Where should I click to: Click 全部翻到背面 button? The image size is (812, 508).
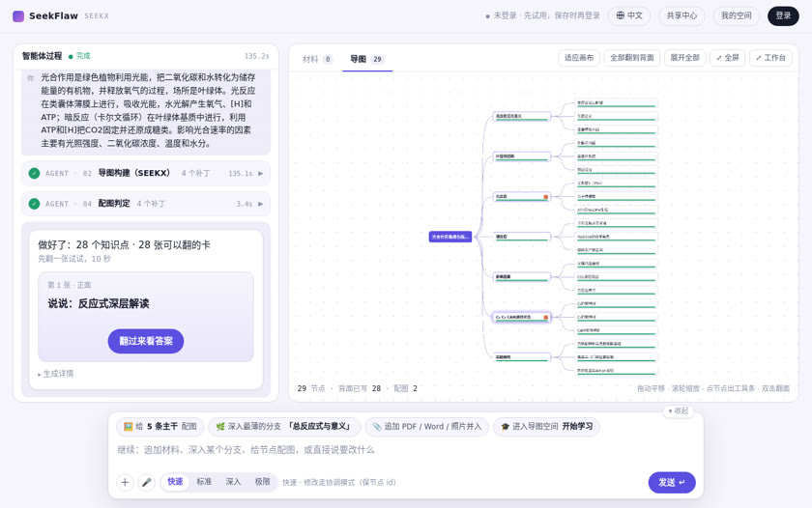click(632, 57)
